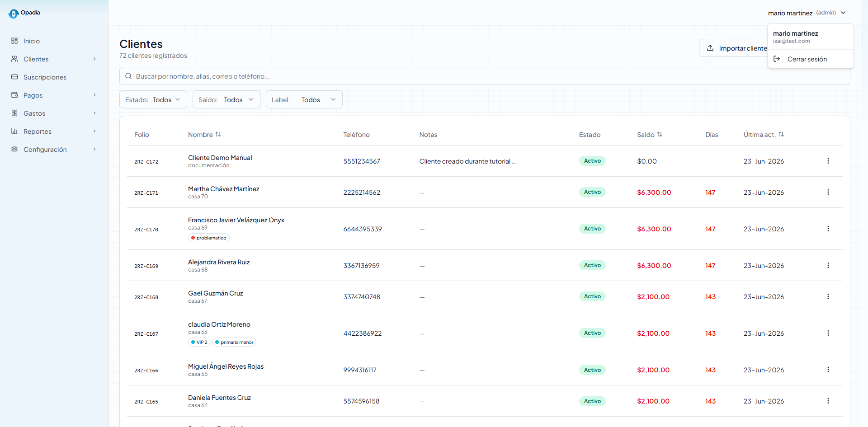Click the logout icon beside Cerrar sesión
868x427 pixels.
pos(777,59)
